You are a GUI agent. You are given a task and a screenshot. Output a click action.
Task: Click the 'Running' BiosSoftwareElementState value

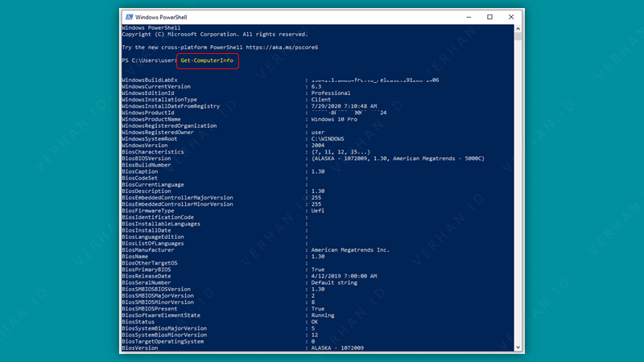pyautogui.click(x=323, y=315)
